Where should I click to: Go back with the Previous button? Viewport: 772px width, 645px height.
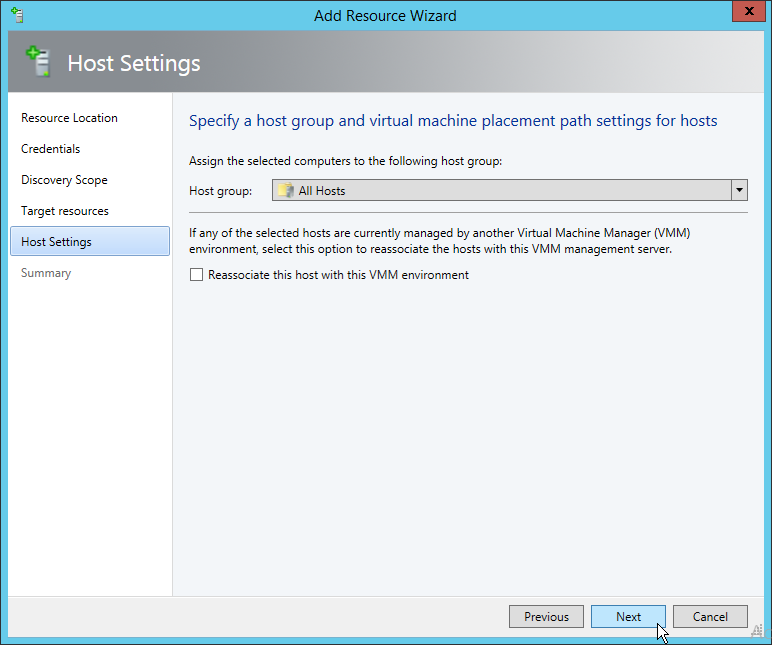point(547,616)
